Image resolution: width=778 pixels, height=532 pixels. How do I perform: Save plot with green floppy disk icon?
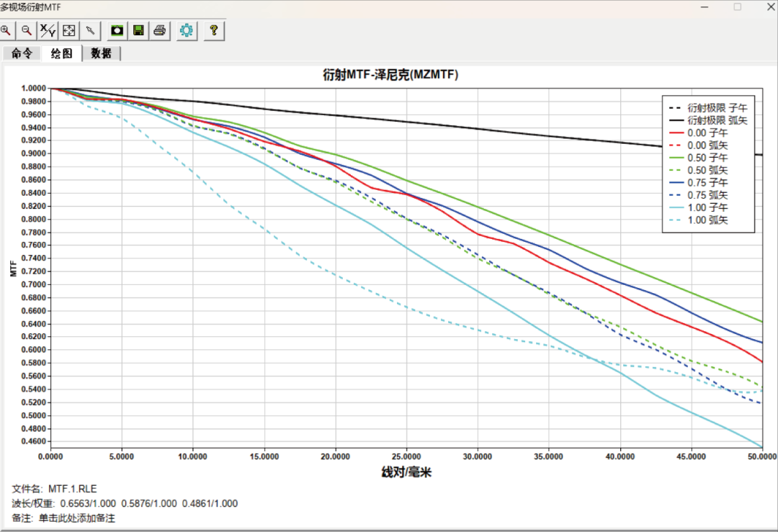[x=138, y=31]
